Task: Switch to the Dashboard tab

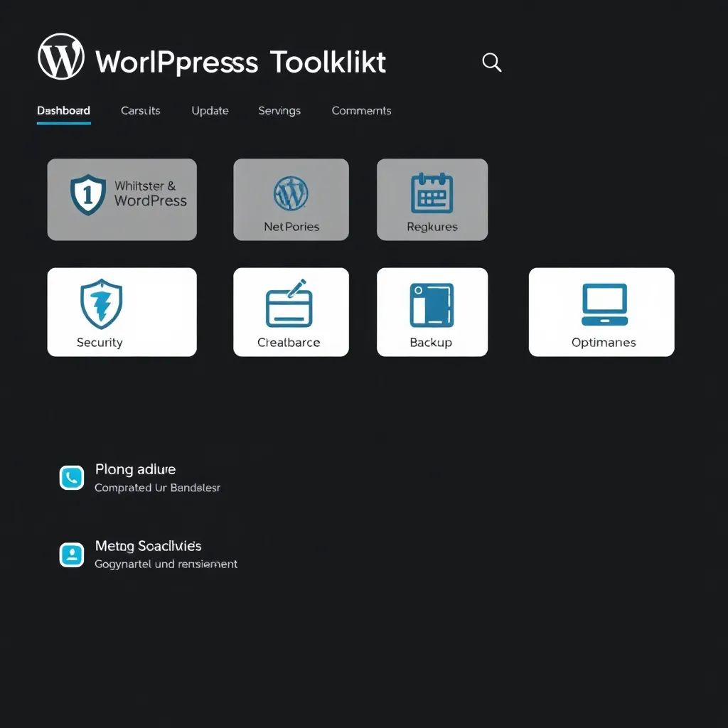Action: coord(63,111)
